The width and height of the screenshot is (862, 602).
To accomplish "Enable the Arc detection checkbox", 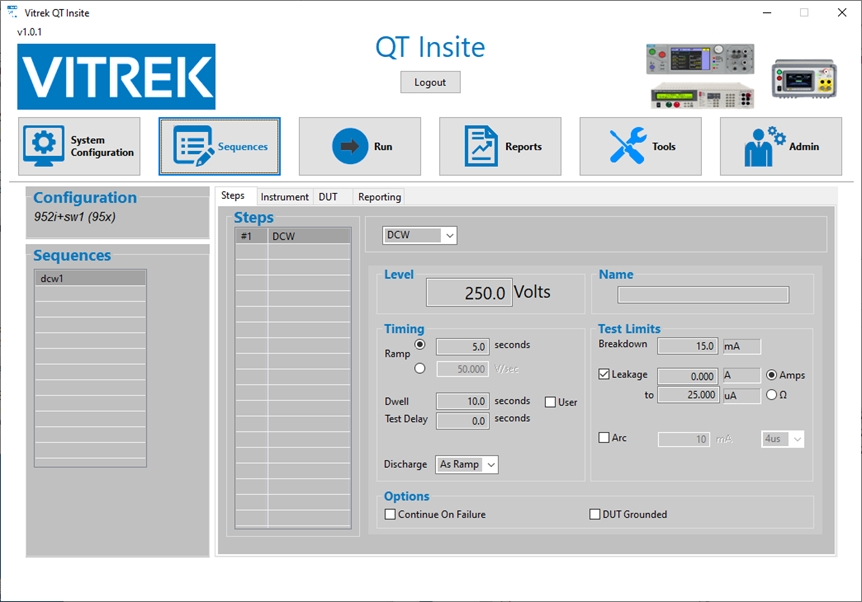I will [x=604, y=438].
